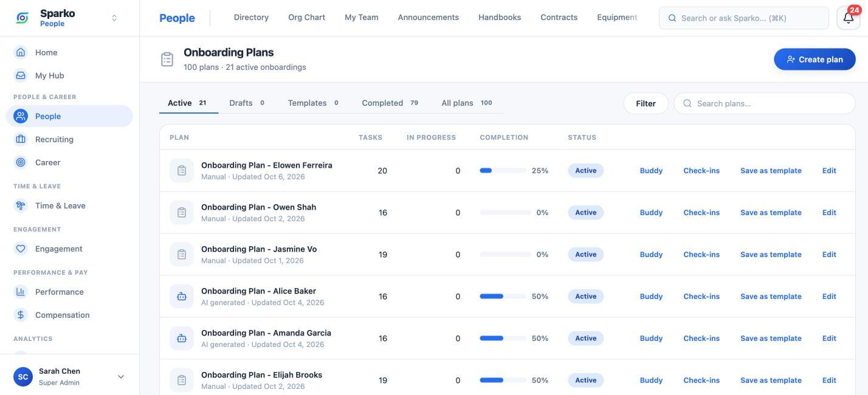Expand Sarah Chen user menu chevron

coord(121,377)
